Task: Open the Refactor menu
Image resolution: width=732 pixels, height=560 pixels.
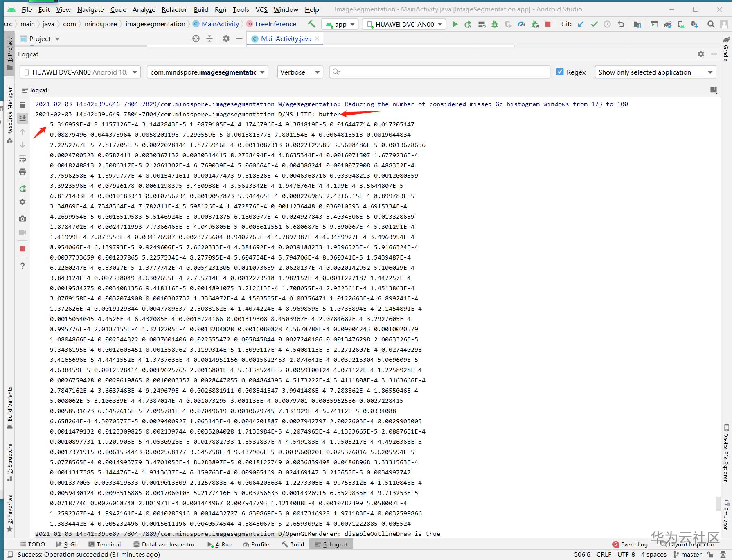Action: point(174,9)
